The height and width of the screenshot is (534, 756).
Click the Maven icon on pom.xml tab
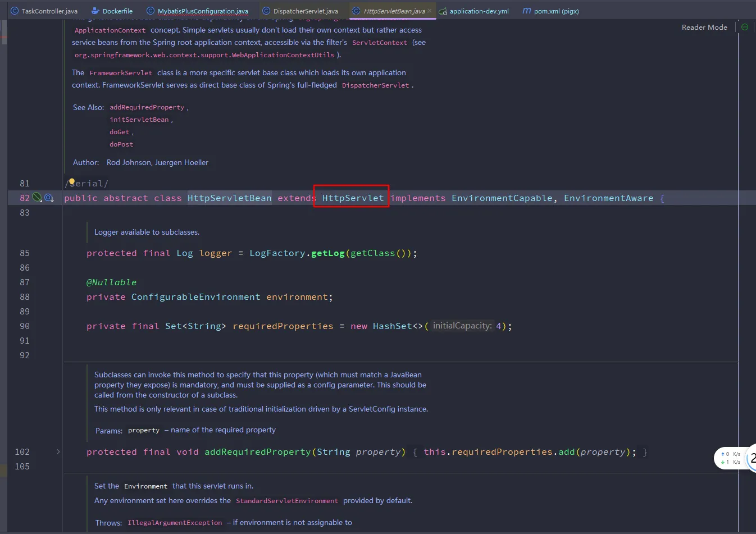click(x=526, y=11)
